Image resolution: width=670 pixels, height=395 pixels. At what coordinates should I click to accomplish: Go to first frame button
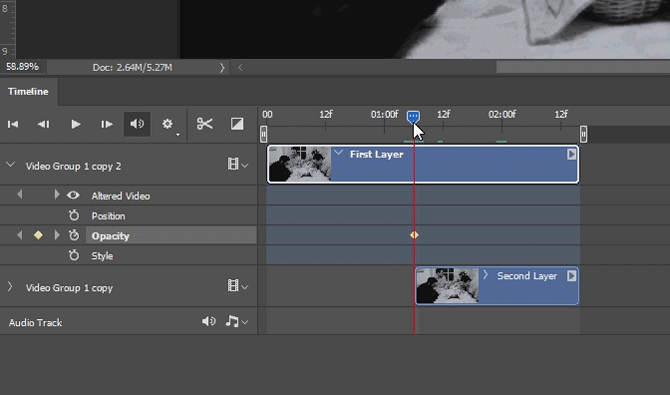pos(13,124)
